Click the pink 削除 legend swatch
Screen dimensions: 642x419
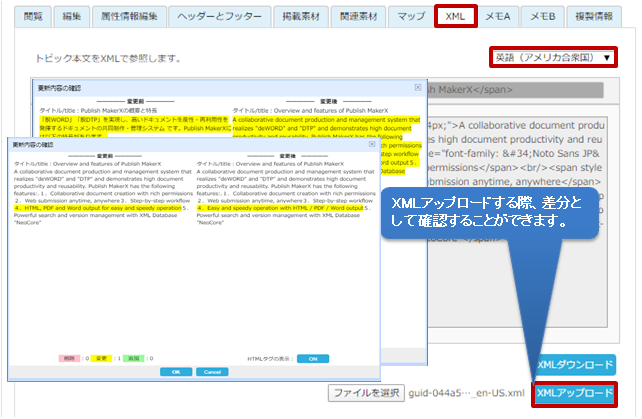tap(69, 358)
